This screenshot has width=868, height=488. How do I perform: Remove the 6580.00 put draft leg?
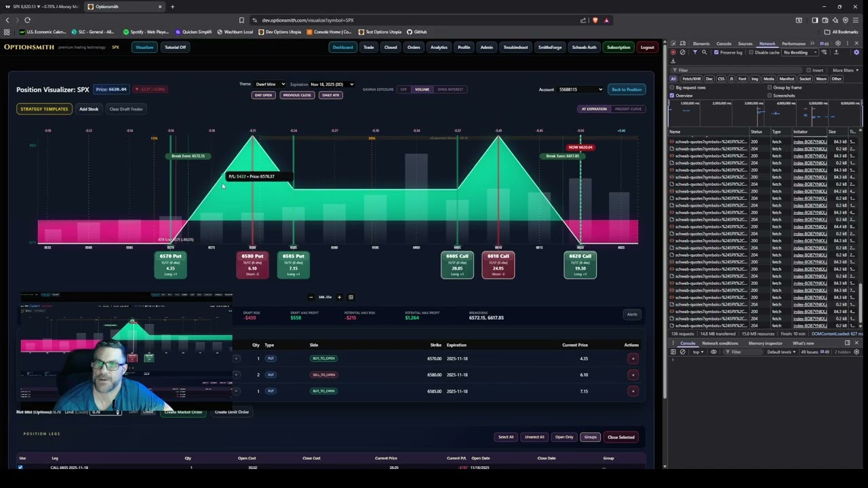coord(633,375)
